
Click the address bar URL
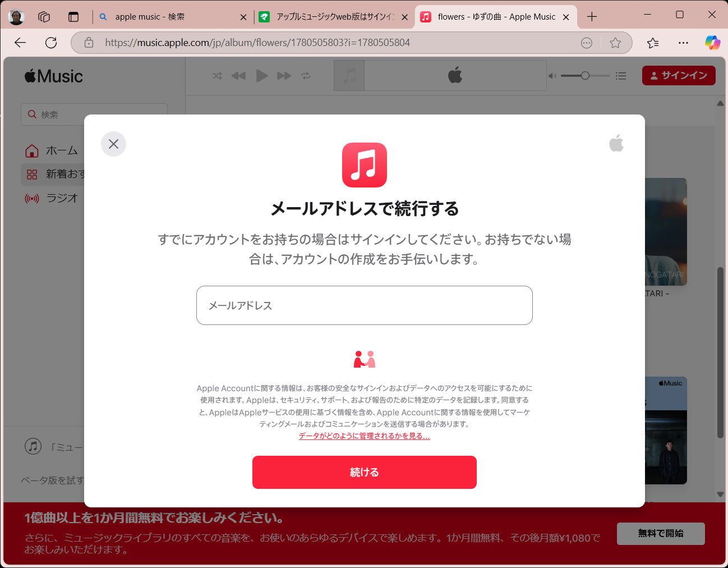pos(257,43)
